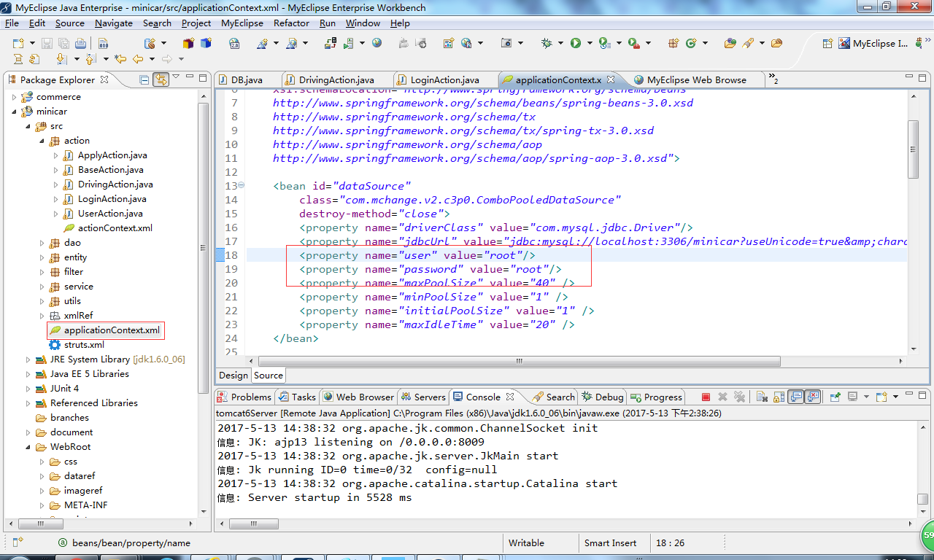Click Collapse All in Package Explorer

coord(144,79)
